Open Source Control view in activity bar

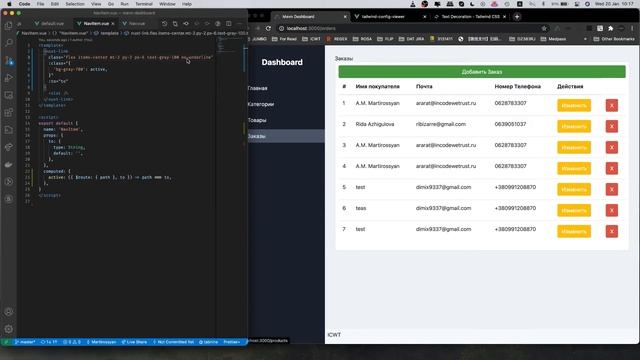click(x=9, y=61)
